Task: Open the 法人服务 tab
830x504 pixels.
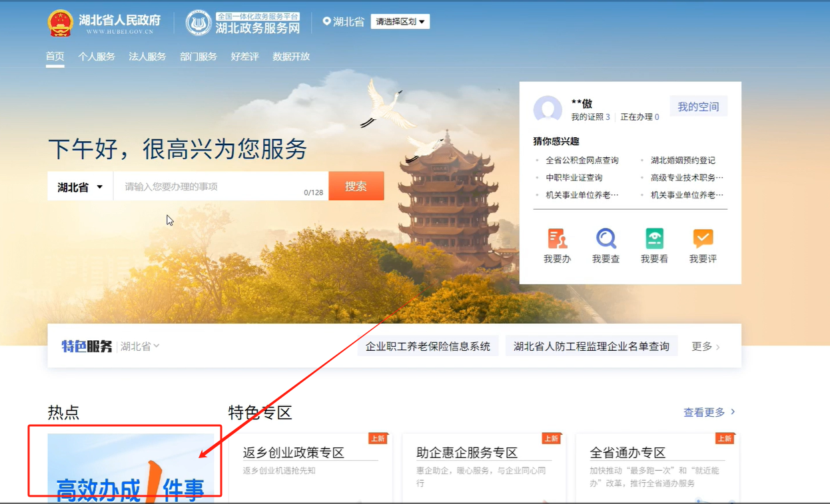Action: pyautogui.click(x=147, y=57)
